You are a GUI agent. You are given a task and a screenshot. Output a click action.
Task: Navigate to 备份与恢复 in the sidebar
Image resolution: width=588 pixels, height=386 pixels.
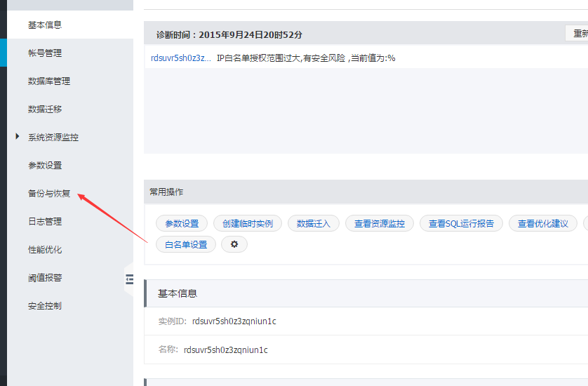pos(49,194)
